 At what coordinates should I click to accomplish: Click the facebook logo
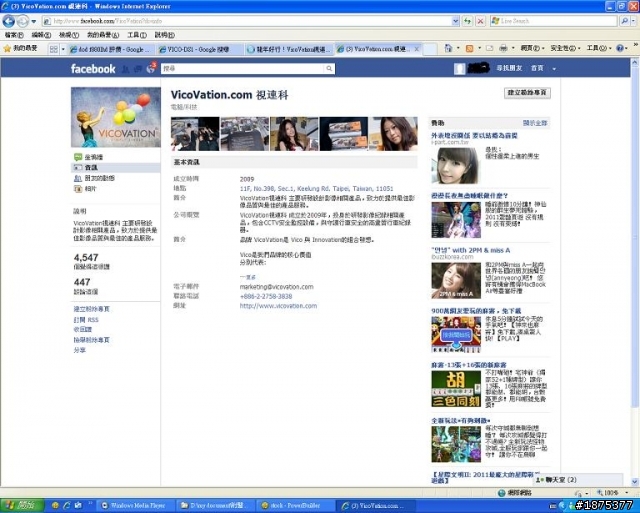pos(93,69)
